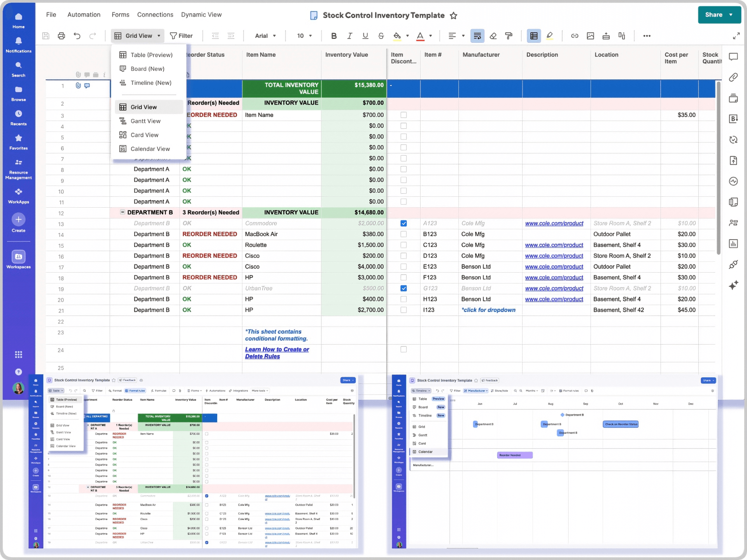The image size is (747, 560).
Task: Open the Arial font dropdown
Action: point(265,36)
